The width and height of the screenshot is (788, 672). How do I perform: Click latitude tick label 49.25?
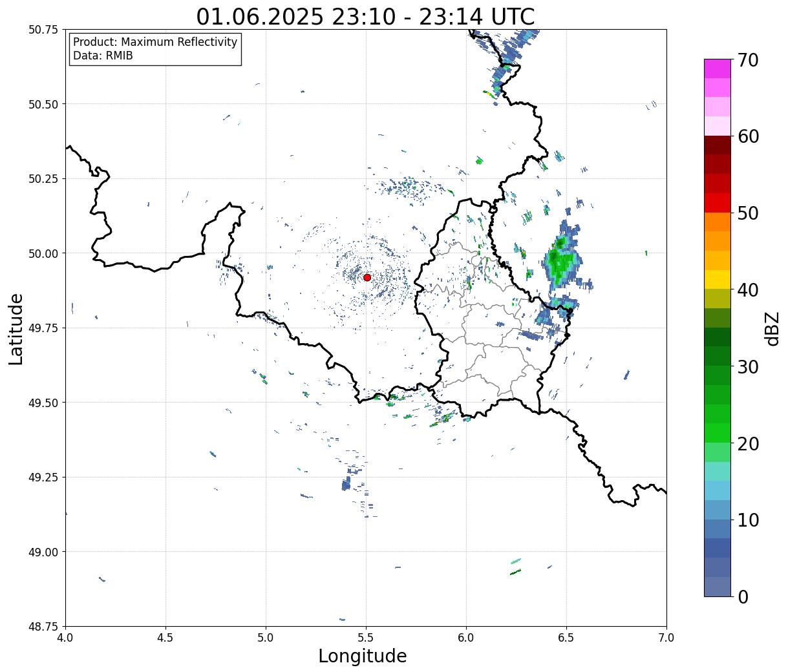pos(43,478)
